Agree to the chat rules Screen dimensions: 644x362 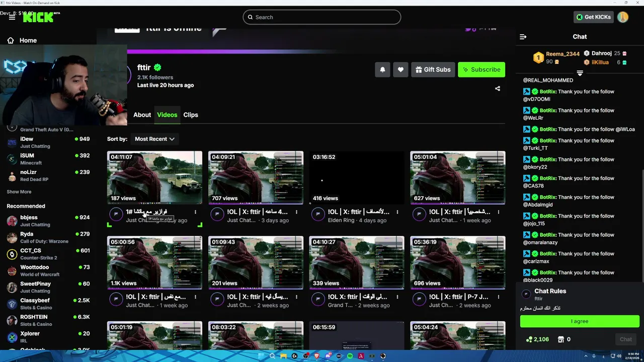click(x=580, y=321)
